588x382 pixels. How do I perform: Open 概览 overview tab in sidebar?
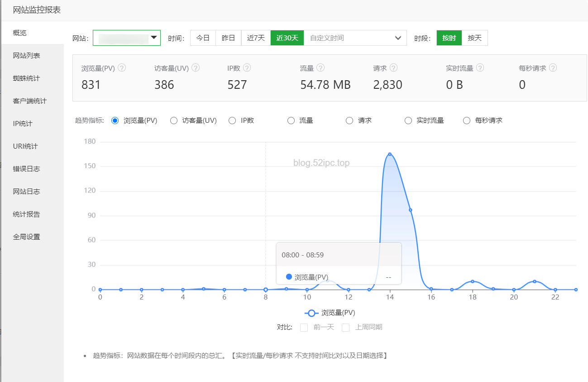(32, 33)
